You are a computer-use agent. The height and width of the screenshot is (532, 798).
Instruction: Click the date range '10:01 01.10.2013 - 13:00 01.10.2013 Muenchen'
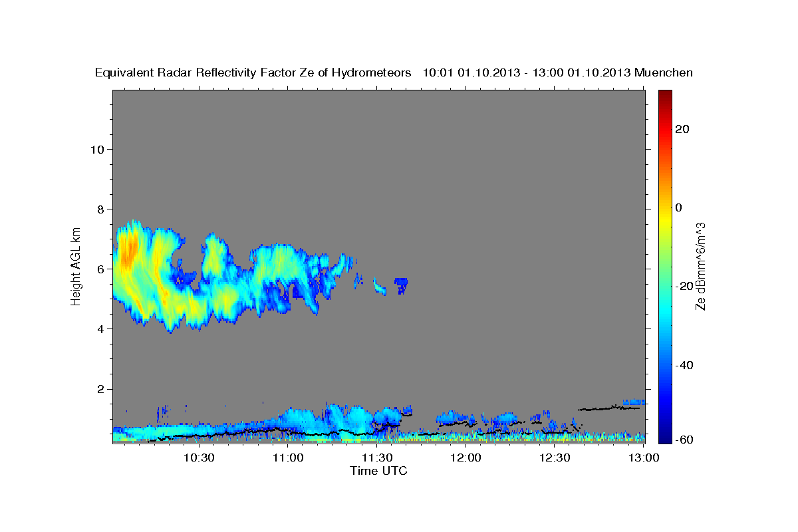click(558, 73)
